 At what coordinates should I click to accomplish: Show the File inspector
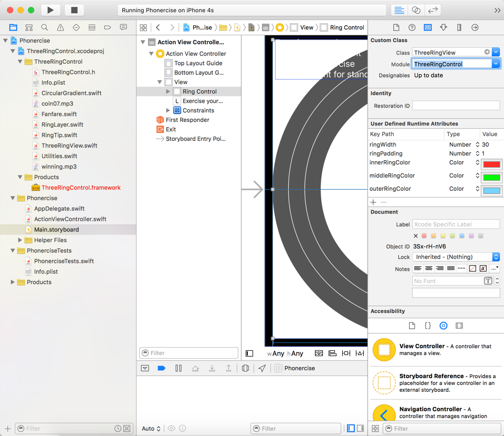[396, 27]
